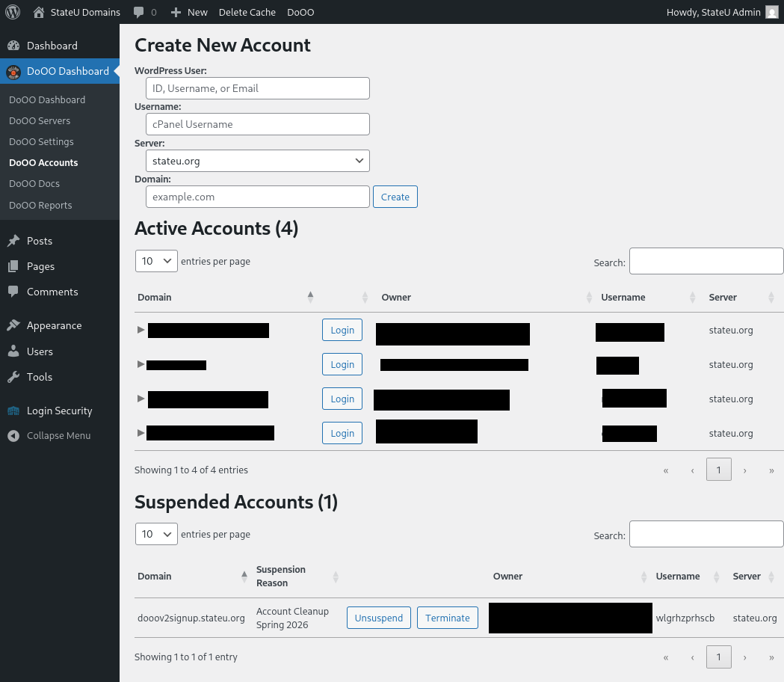Focus the Domain example.com input field
The image size is (784, 682).
(258, 197)
